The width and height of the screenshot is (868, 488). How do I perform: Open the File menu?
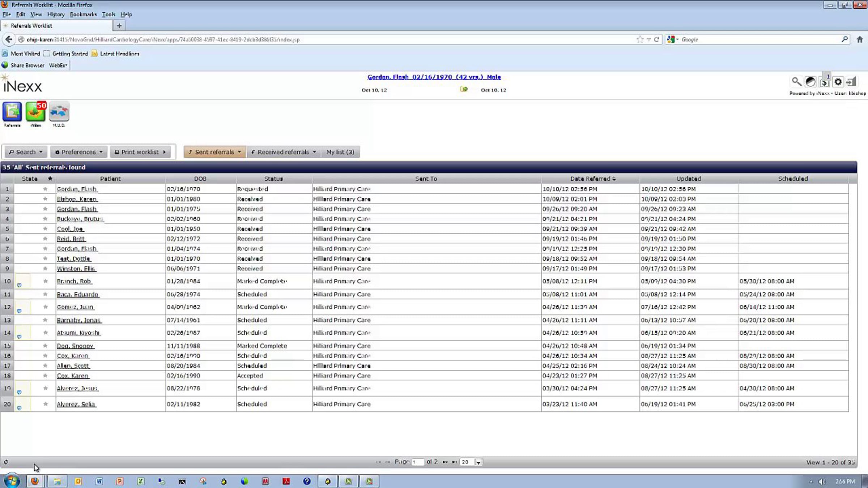pos(7,14)
